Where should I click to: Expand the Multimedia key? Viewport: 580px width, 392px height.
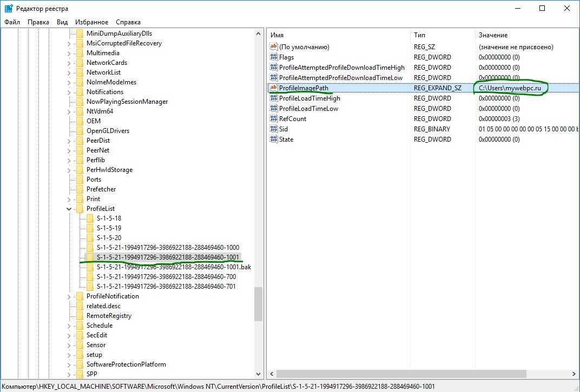[69, 53]
